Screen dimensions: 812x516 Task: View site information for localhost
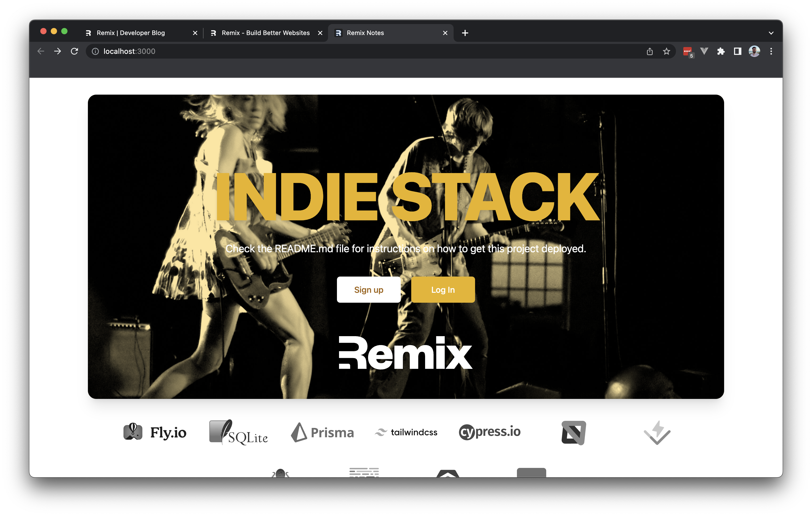pos(95,51)
